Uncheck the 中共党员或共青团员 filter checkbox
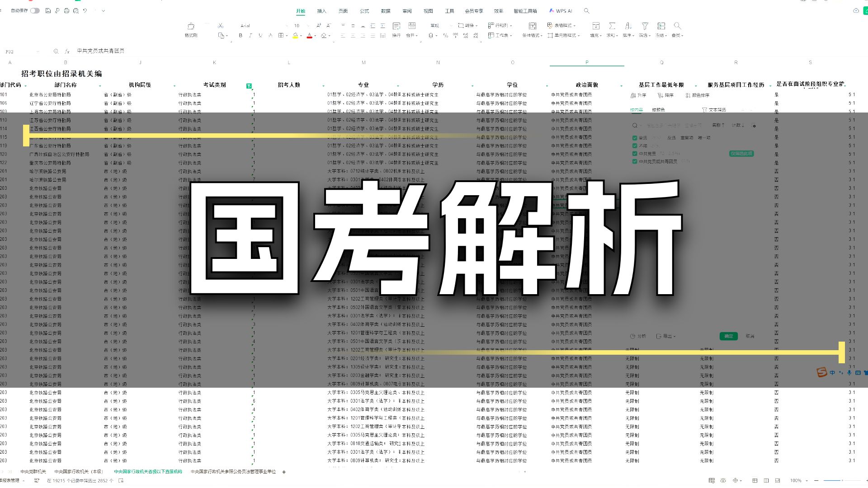Viewport: 868px width, 488px height. pos(635,161)
